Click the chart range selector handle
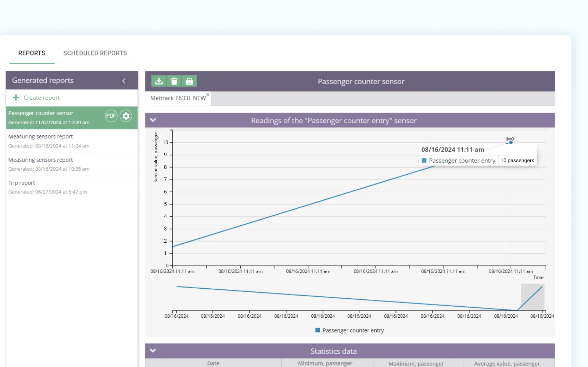 click(x=533, y=297)
